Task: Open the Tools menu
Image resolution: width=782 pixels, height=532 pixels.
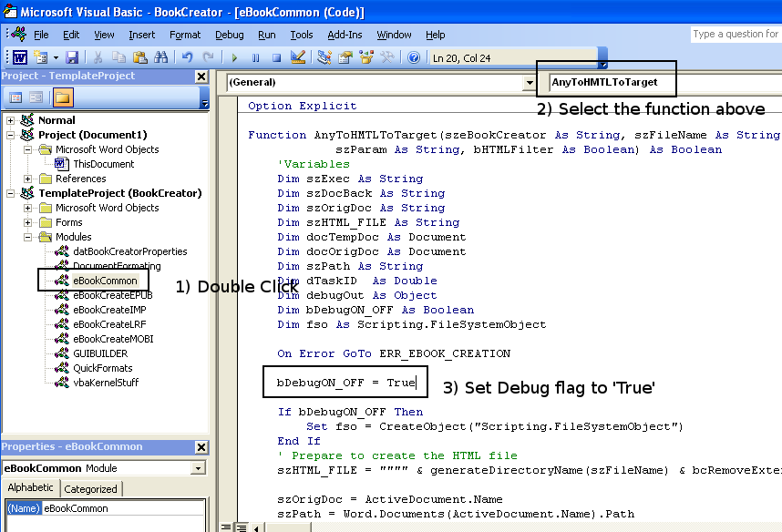Action: 302,35
